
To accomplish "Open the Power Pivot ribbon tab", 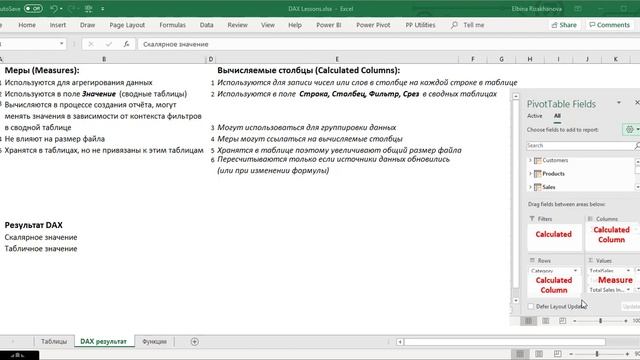I will 373,25.
